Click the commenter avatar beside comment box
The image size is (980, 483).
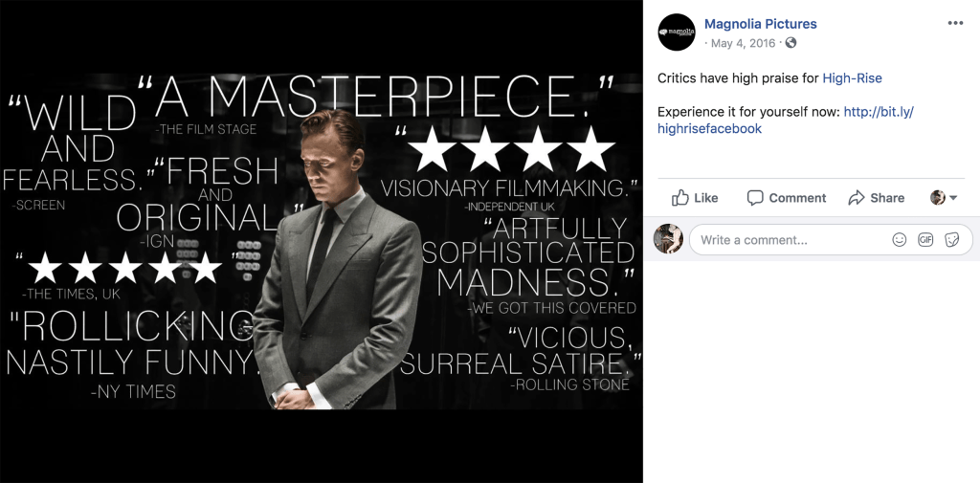click(x=668, y=239)
